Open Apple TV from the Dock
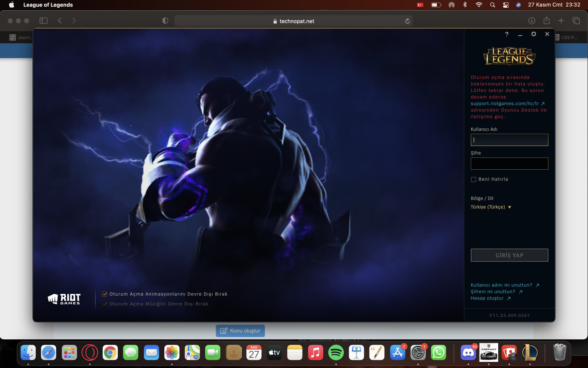The width and height of the screenshot is (588, 368). (274, 353)
